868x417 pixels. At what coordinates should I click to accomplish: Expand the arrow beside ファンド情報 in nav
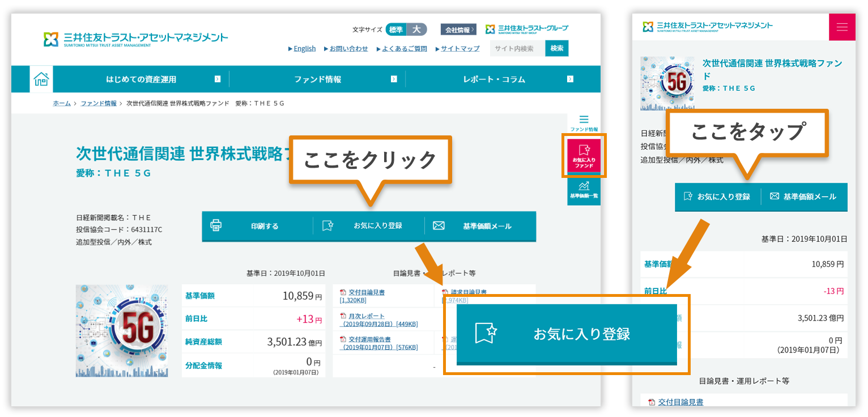(394, 79)
